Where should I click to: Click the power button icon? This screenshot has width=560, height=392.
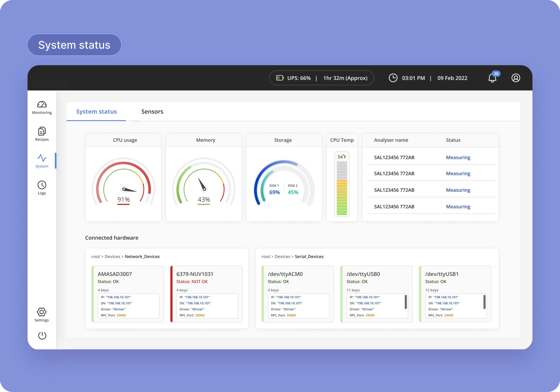(x=42, y=336)
